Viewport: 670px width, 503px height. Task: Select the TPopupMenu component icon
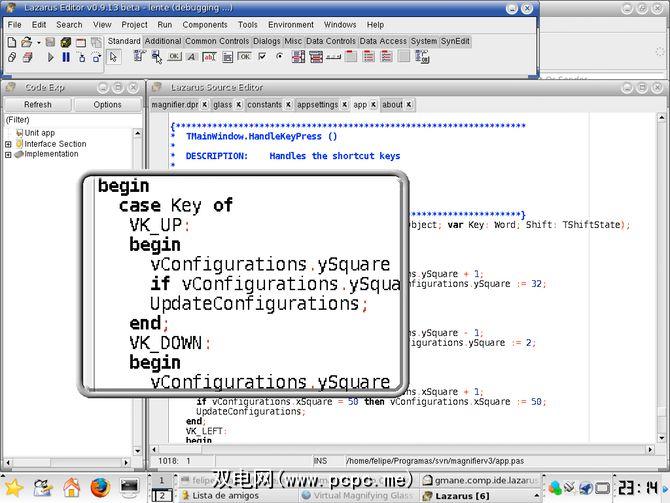coord(156,56)
